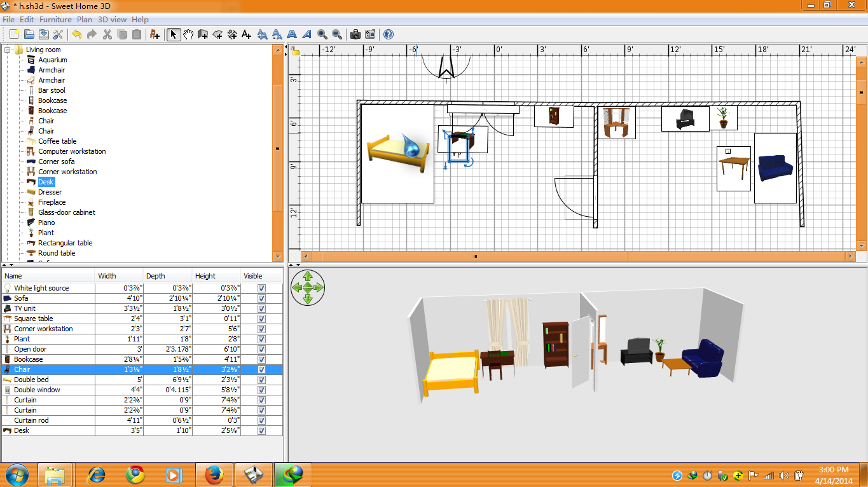Toggle visibility of the Double bed
Image resolution: width=868 pixels, height=487 pixels.
261,380
